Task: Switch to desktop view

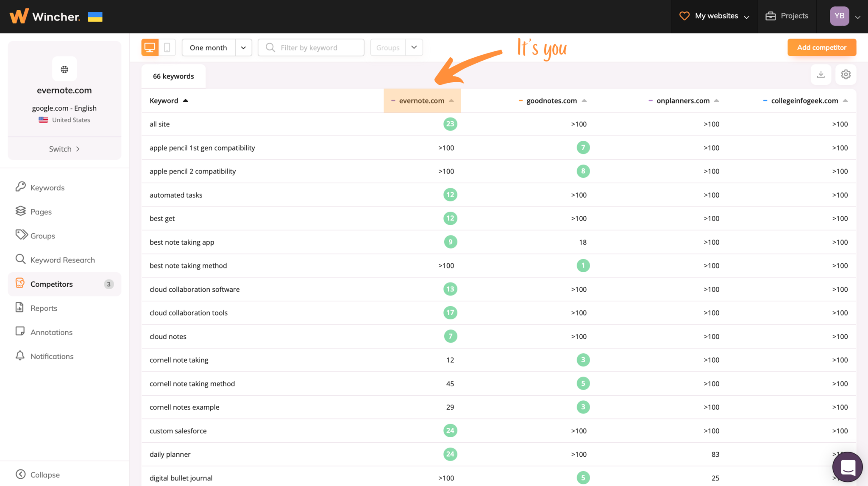Action: coord(149,47)
